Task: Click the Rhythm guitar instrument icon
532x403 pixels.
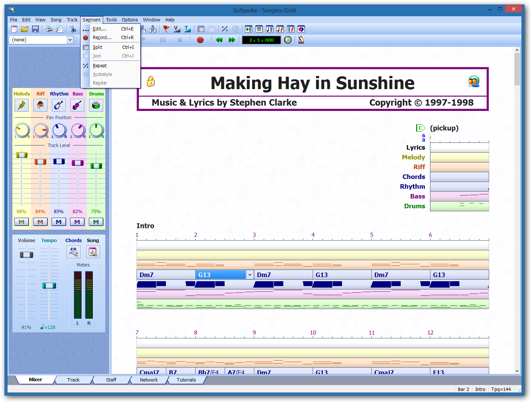Action: tap(59, 105)
